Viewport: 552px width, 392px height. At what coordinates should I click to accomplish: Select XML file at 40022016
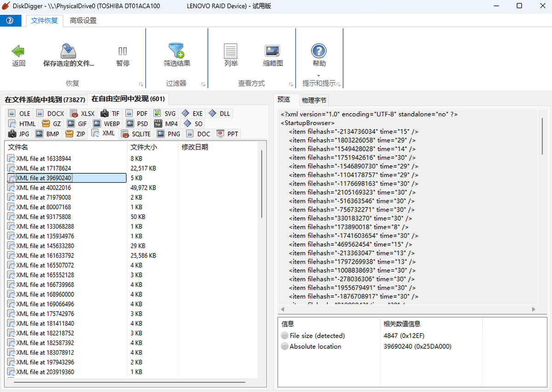(x=44, y=188)
